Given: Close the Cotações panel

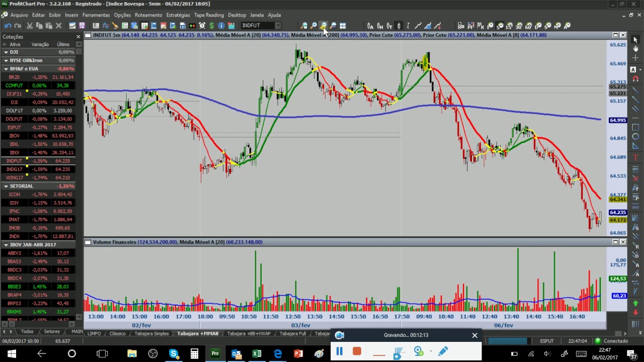Looking at the screenshot, I should (x=78, y=37).
